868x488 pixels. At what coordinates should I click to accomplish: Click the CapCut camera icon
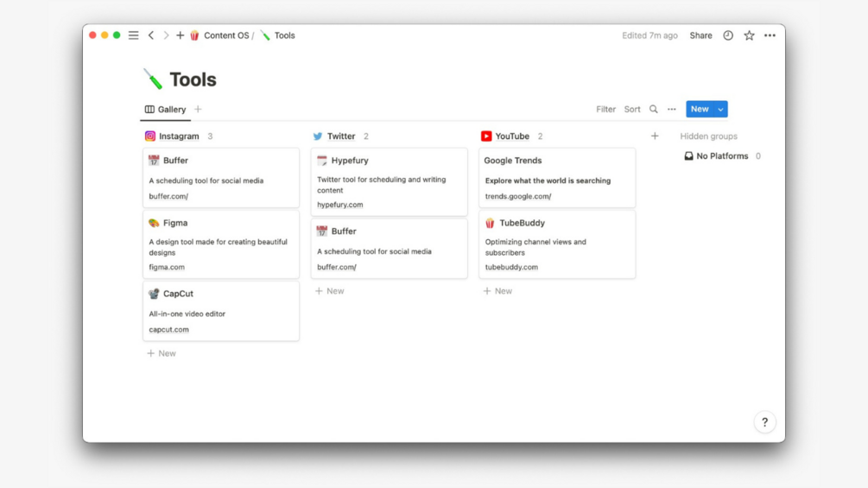point(154,294)
